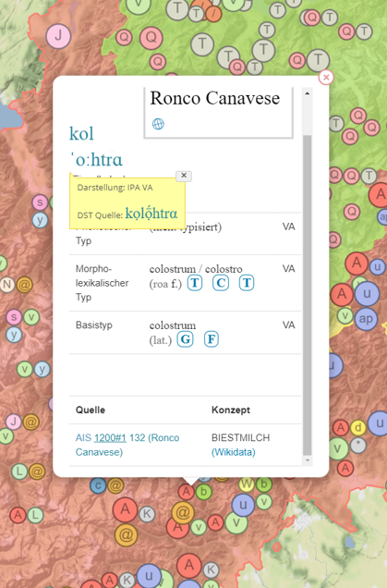Viewport: 387px width, 588px height.
Task: Click the globe icon under Ronco Canavese
Action: [x=158, y=124]
